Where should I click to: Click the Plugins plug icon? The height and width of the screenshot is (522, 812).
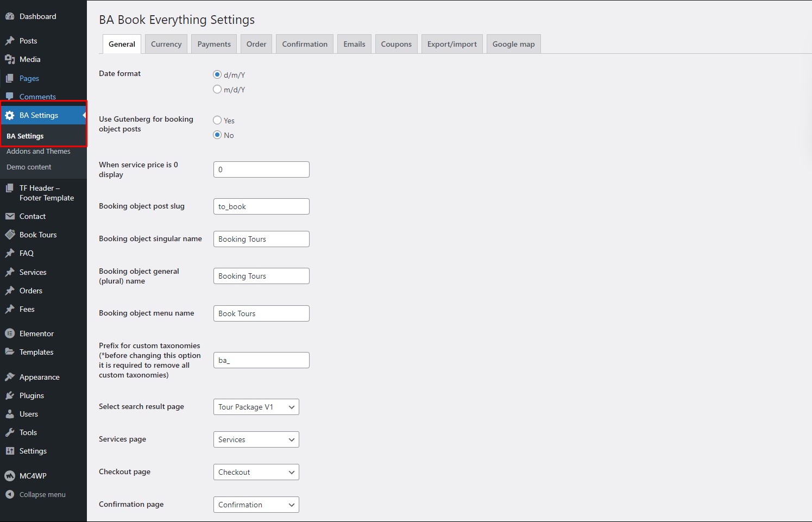[10, 395]
